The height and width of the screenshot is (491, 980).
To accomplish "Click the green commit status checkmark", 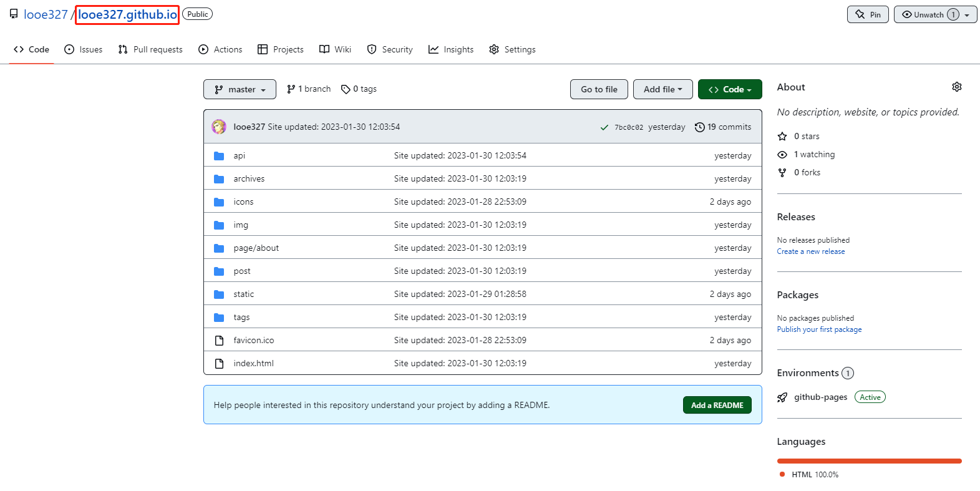I will point(604,127).
